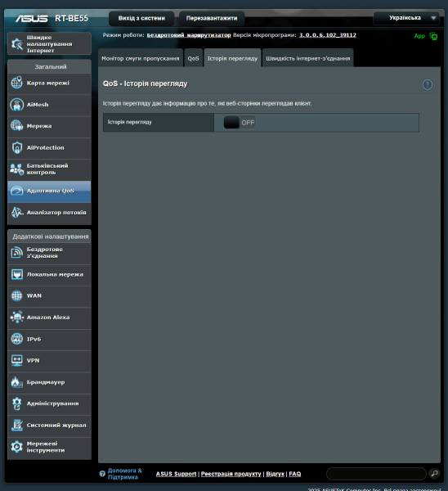Click the Вихід з системи button

141,18
